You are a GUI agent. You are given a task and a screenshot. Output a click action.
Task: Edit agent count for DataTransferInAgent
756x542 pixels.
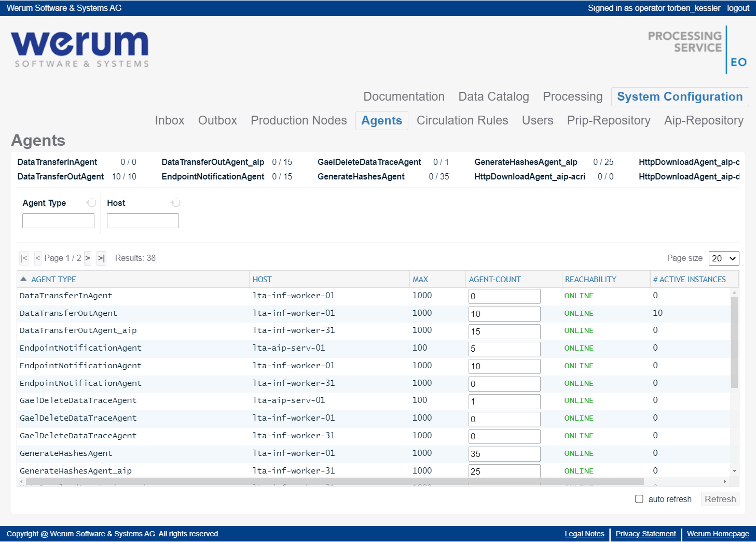pyautogui.click(x=504, y=296)
